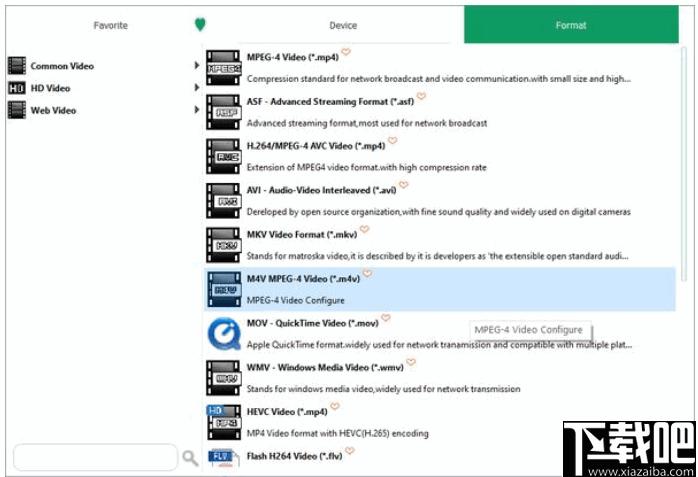Click the H.264 AVC format icon
Screen dimensions: 698x477
(x=223, y=156)
